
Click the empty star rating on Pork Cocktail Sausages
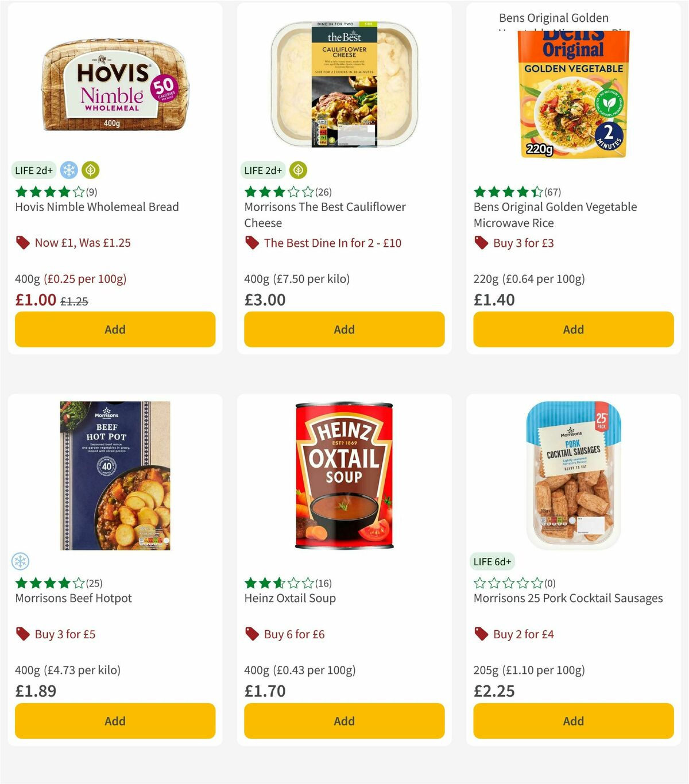tap(508, 583)
